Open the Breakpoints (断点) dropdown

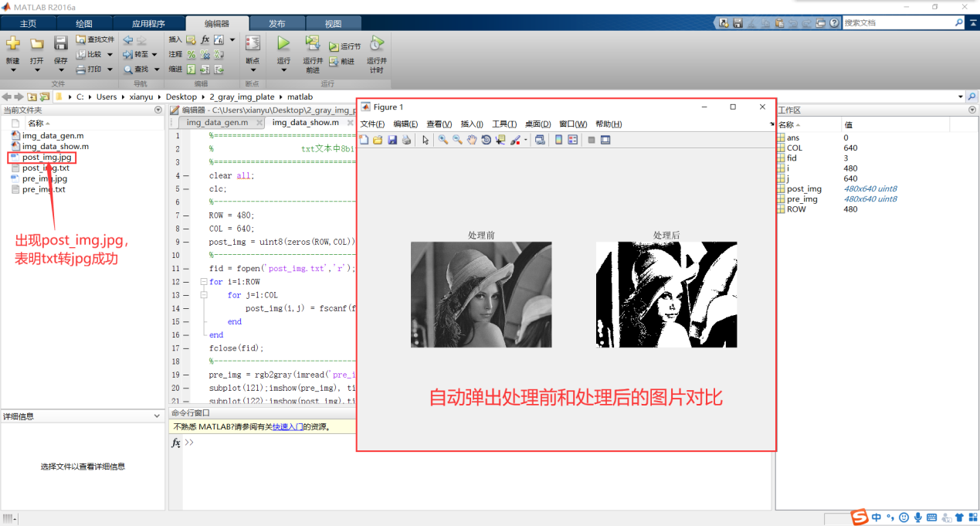click(x=252, y=70)
